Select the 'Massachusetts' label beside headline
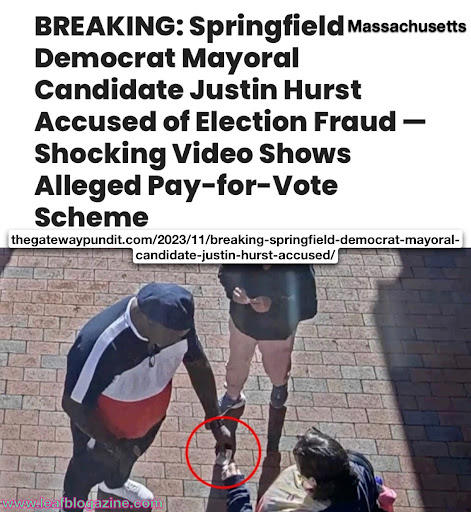Screen dimensions: 471x512 coord(407,26)
